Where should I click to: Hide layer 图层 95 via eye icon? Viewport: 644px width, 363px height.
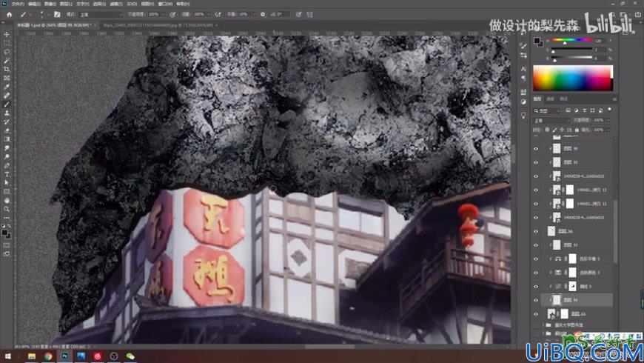click(536, 162)
